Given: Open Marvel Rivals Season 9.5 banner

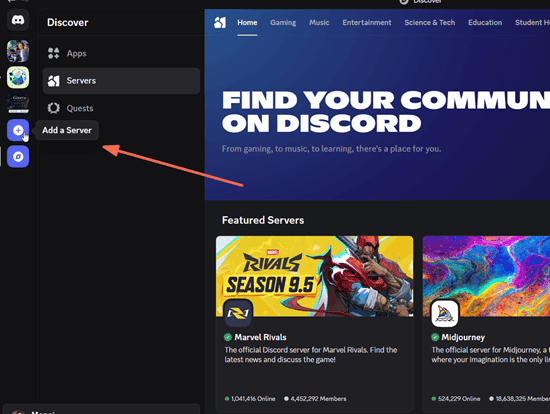Looking at the screenshot, I should 315,276.
